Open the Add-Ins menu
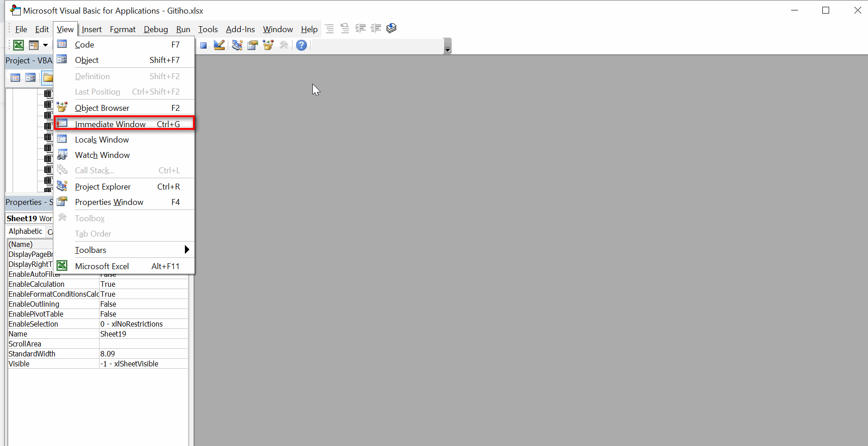 pos(240,29)
